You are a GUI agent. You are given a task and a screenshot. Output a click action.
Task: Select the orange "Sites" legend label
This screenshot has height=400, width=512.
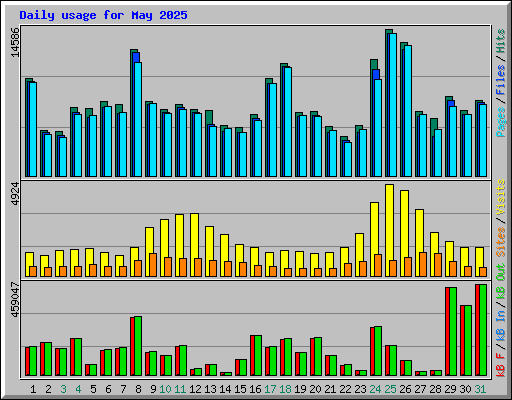501,242
